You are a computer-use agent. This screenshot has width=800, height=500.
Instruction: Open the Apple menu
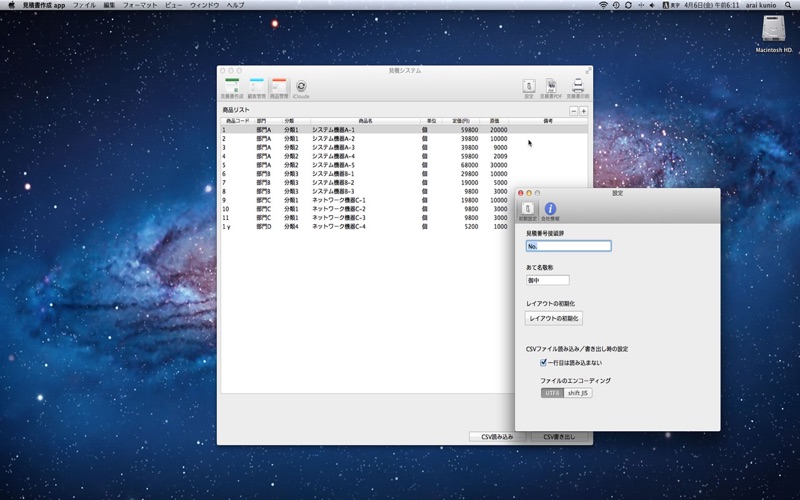[x=11, y=5]
